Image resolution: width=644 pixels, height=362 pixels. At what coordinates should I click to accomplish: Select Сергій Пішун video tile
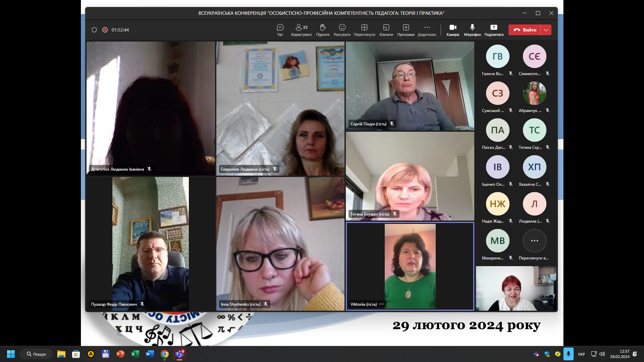click(410, 86)
